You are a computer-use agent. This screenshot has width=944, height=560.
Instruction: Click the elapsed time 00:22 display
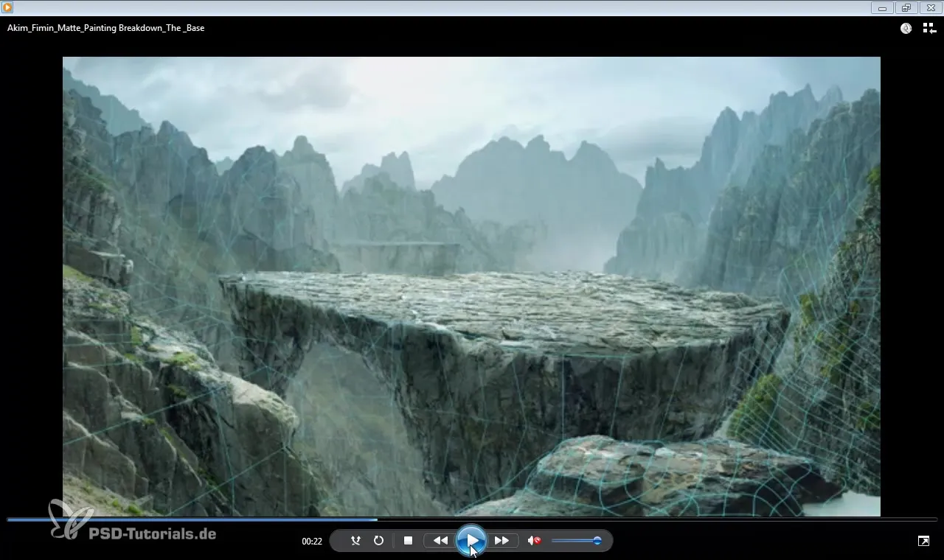point(312,542)
